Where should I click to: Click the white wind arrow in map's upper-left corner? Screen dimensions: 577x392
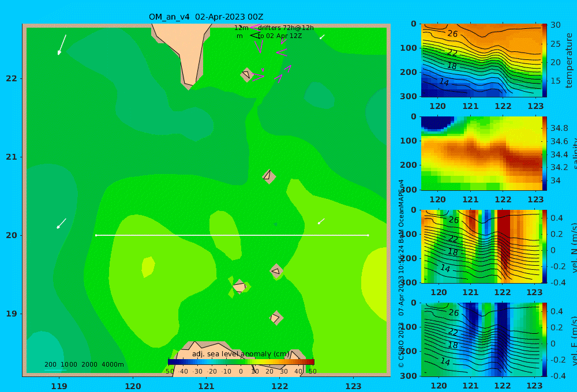pos(62,45)
